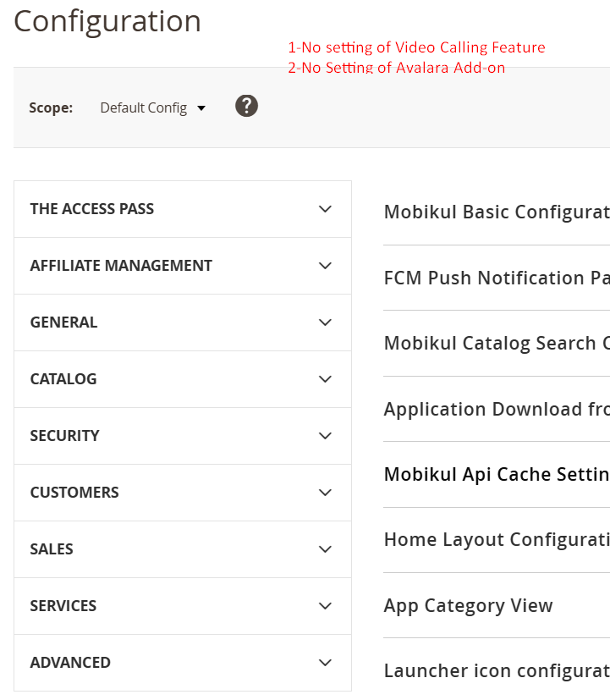Image resolution: width=610 pixels, height=700 pixels.
Task: Click chevron arrow next to Customers
Action: click(325, 493)
